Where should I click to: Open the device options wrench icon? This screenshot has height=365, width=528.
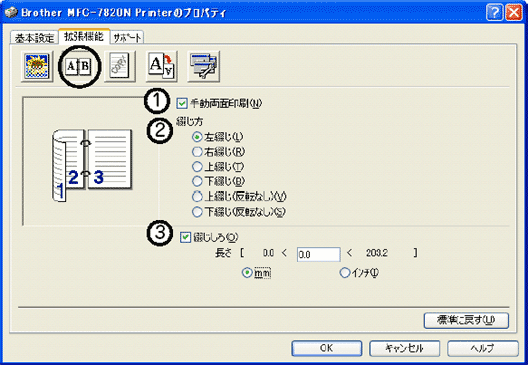[x=203, y=66]
